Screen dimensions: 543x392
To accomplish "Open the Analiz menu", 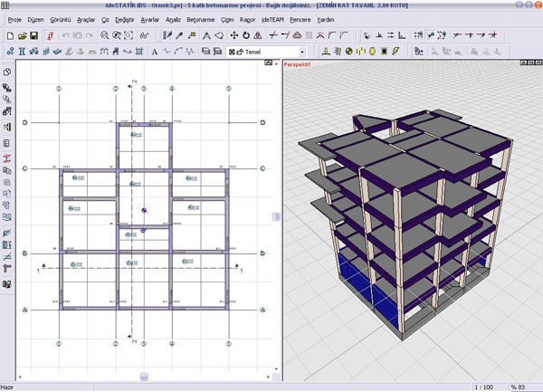I will point(172,19).
